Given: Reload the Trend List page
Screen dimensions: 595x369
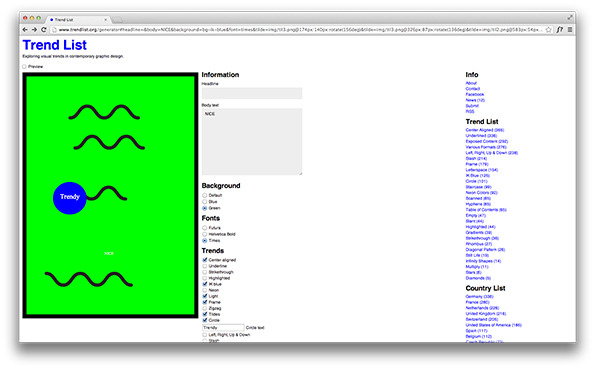Looking at the screenshot, I should [44, 30].
